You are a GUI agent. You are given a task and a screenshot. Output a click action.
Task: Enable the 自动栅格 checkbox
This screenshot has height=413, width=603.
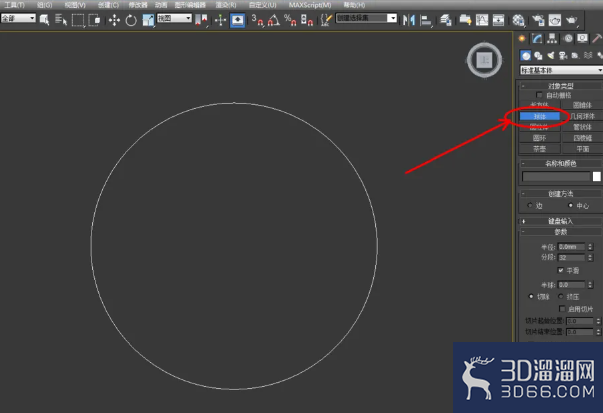pyautogui.click(x=539, y=95)
